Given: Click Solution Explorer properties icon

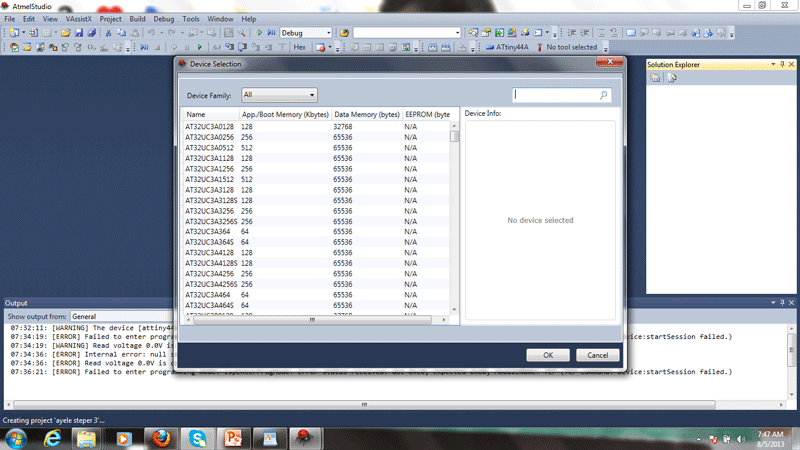Looking at the screenshot, I should [655, 78].
